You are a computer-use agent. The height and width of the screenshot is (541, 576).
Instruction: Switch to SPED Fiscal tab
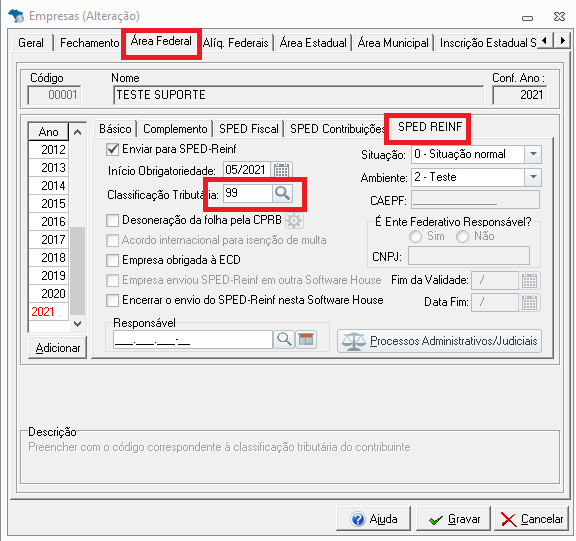[x=249, y=129]
